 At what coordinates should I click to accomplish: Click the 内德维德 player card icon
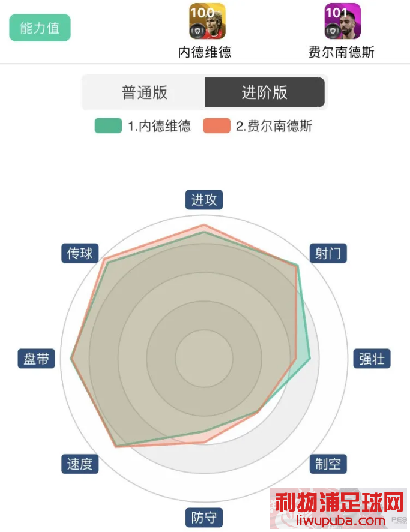point(207,21)
